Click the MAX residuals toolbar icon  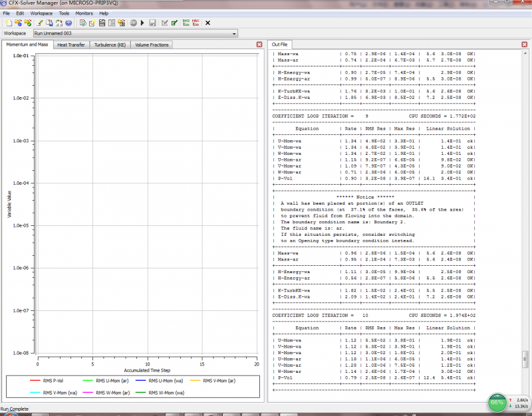point(196,23)
